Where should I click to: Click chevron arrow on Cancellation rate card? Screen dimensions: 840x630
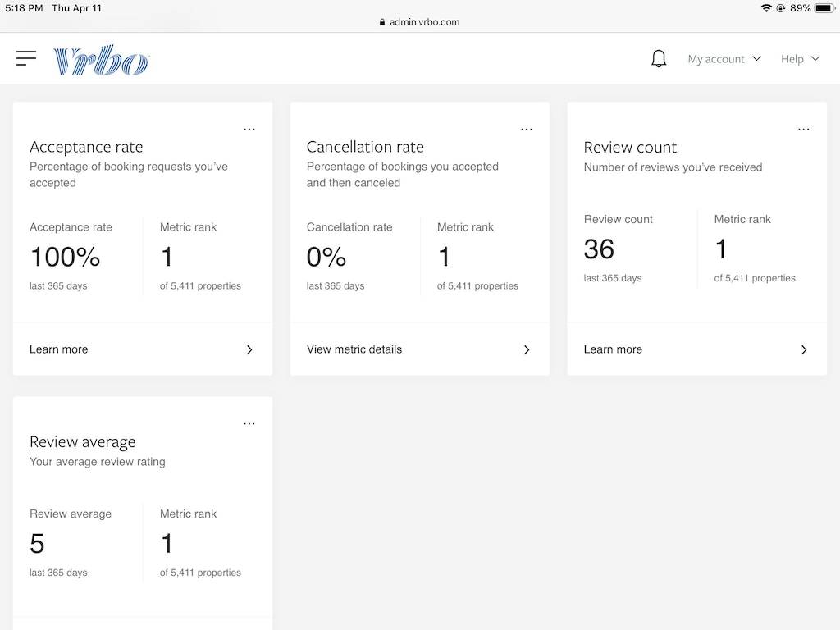click(x=527, y=349)
